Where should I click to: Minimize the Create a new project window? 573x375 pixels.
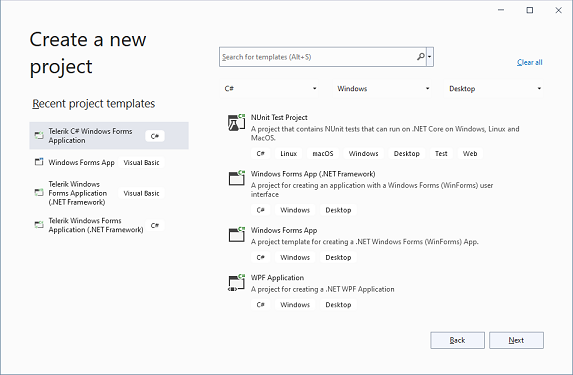[501, 10]
